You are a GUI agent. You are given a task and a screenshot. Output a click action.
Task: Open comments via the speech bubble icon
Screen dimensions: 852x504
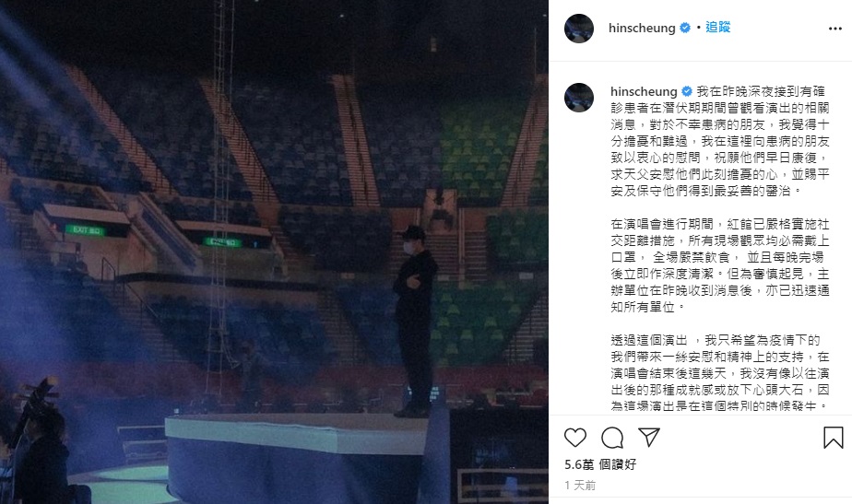[612, 437]
